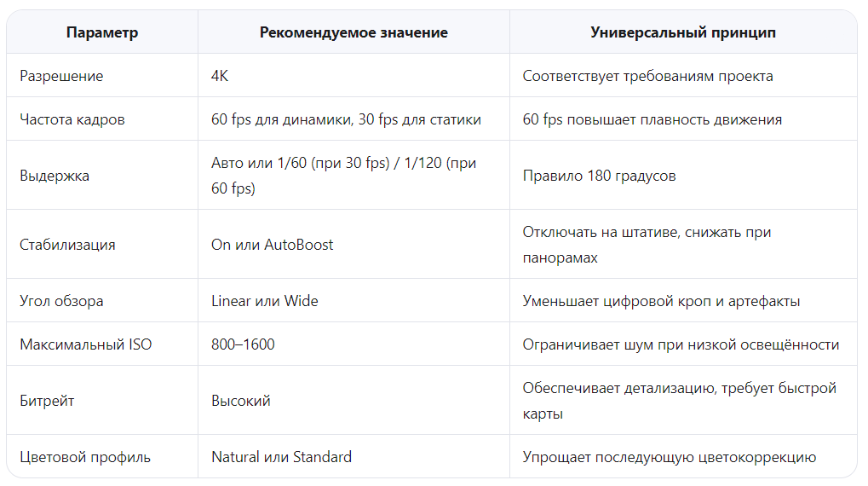Select the Угол обзора cell
868x486 pixels.
[102, 300]
